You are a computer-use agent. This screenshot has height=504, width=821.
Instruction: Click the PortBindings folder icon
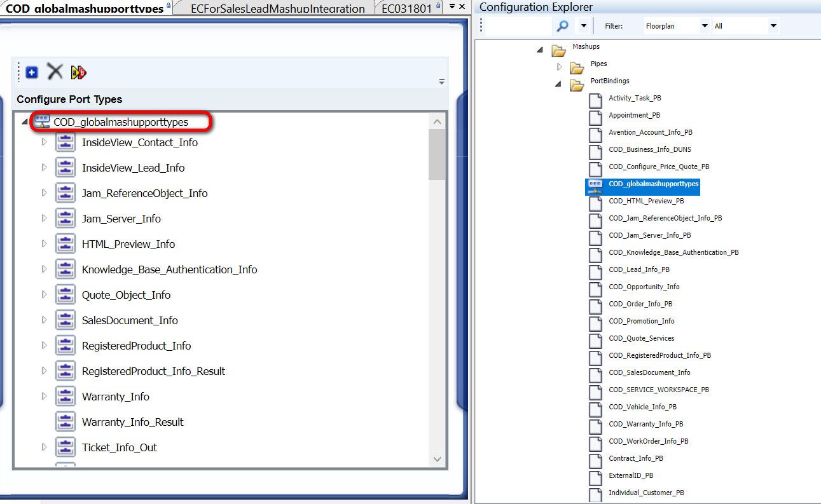click(x=577, y=85)
